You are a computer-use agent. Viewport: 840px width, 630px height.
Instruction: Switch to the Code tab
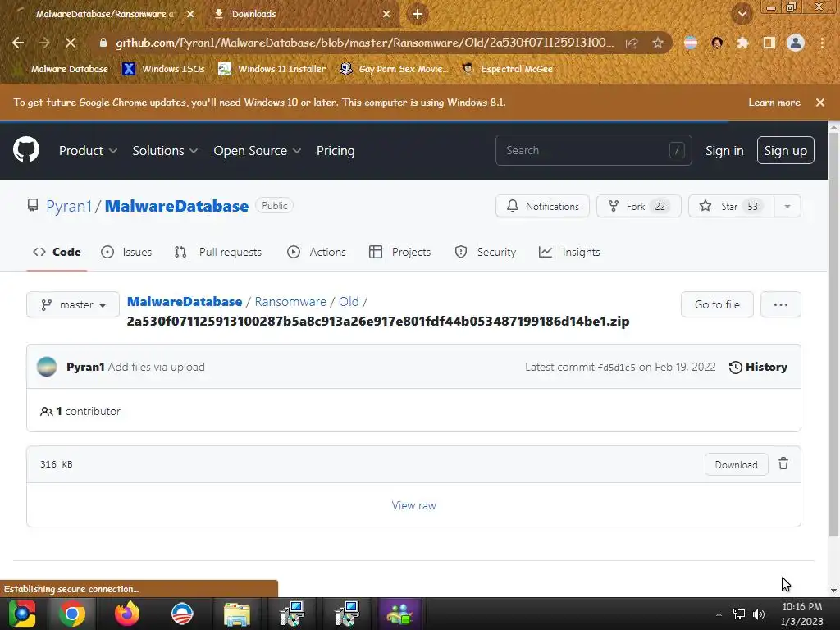point(57,252)
